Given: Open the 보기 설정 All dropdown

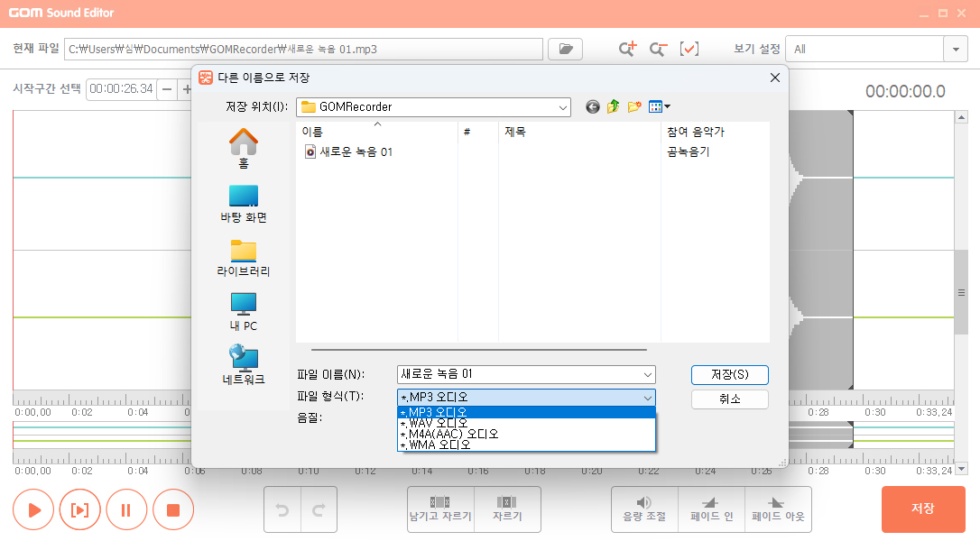Looking at the screenshot, I should pyautogui.click(x=955, y=50).
